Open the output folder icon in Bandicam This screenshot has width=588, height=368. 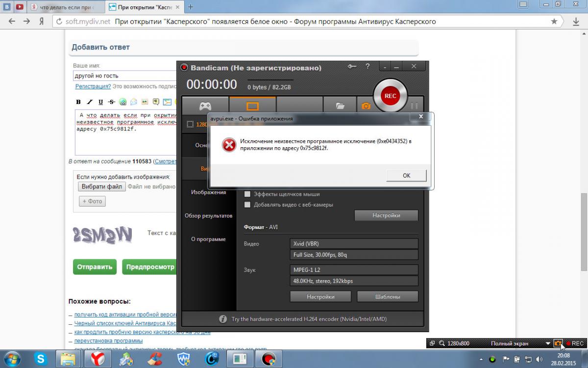point(341,105)
